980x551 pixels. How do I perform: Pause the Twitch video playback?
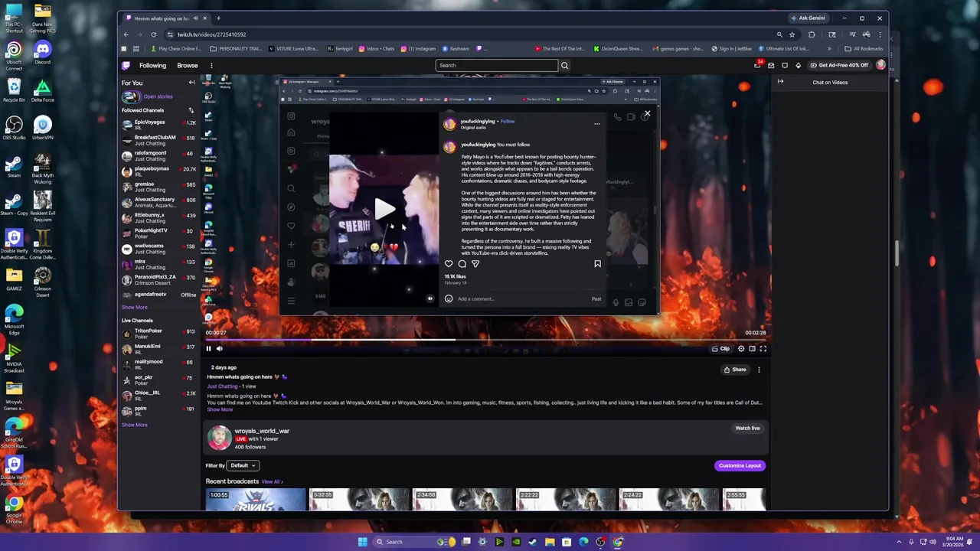point(208,348)
